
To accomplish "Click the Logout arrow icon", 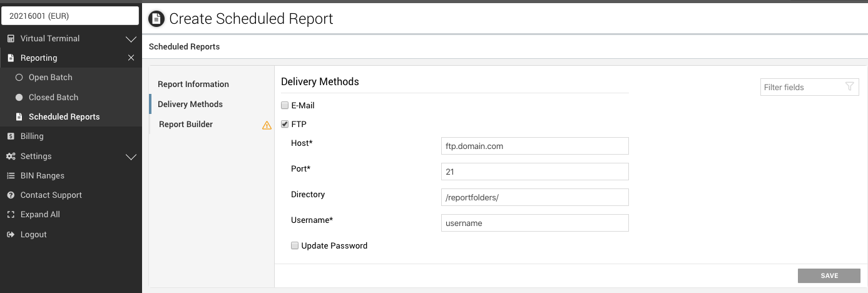I will point(11,235).
